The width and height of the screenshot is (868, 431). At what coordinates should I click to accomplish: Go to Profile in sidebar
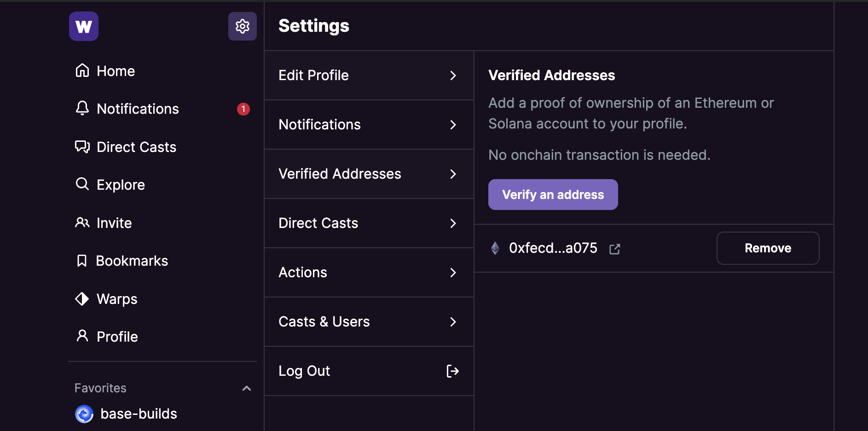(x=117, y=337)
